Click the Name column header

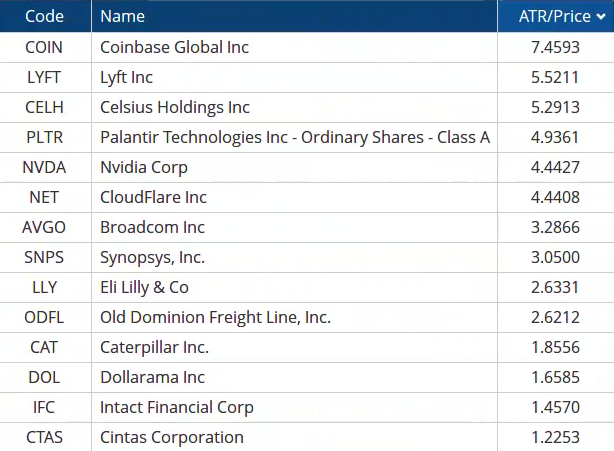pos(122,16)
